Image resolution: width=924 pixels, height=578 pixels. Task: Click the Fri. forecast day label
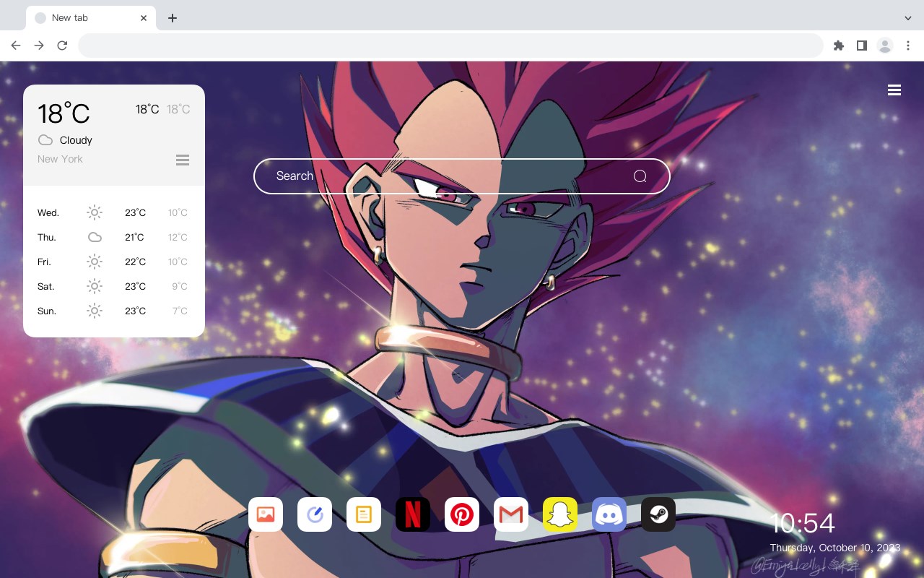[x=44, y=262]
